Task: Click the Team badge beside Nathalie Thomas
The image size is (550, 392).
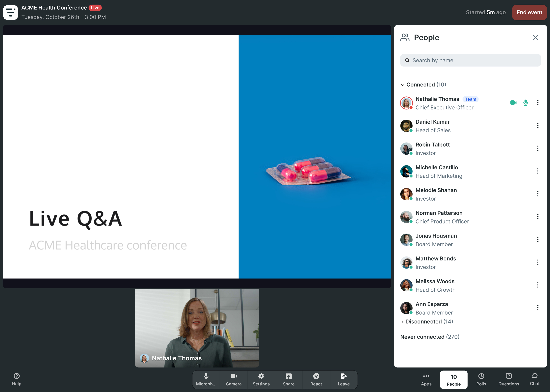Action: (x=470, y=99)
